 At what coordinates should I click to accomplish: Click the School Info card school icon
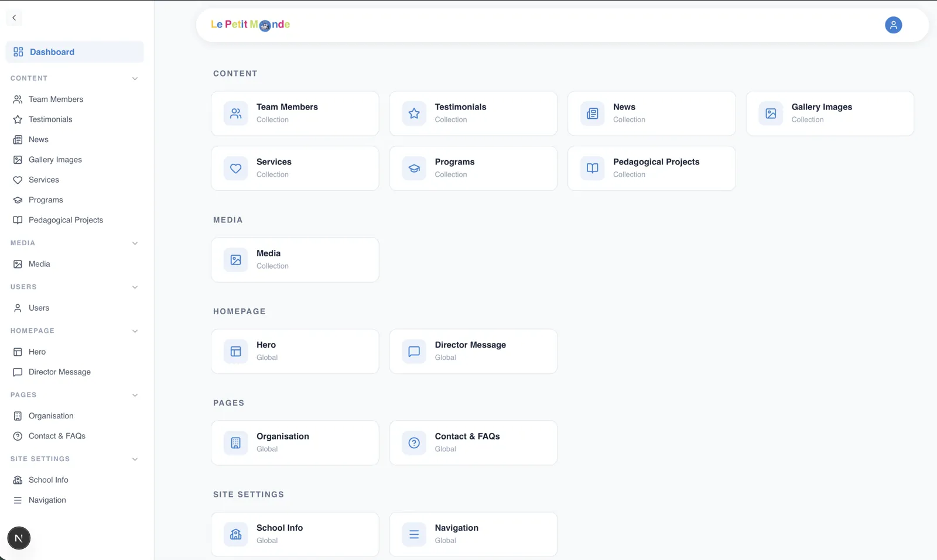pos(235,534)
